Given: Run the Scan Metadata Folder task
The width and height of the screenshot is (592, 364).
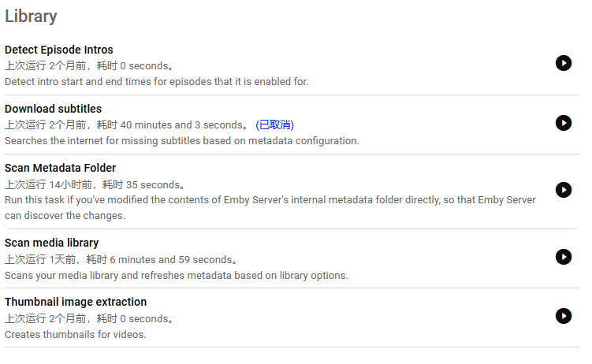Looking at the screenshot, I should (563, 190).
